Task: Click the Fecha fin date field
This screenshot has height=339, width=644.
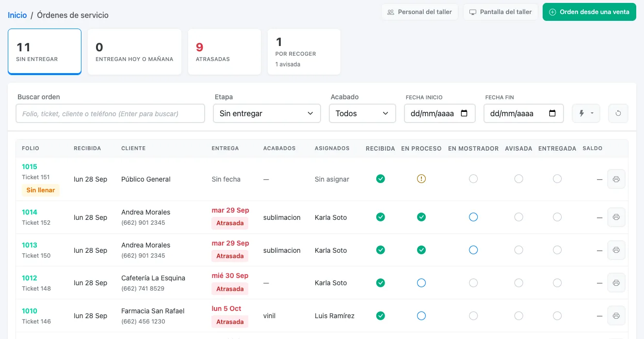Action: coord(523,113)
